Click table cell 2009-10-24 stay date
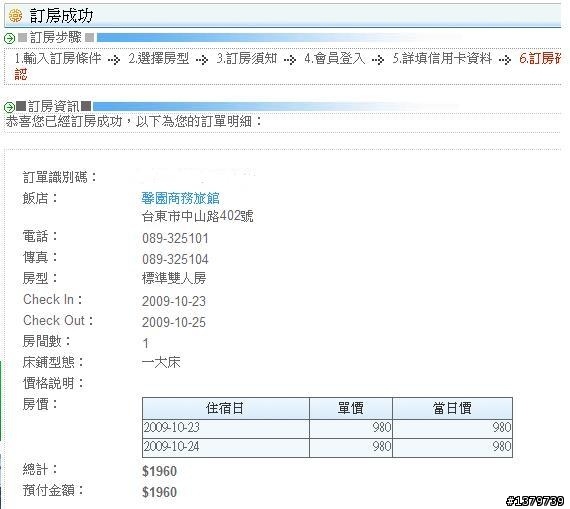 [226, 447]
